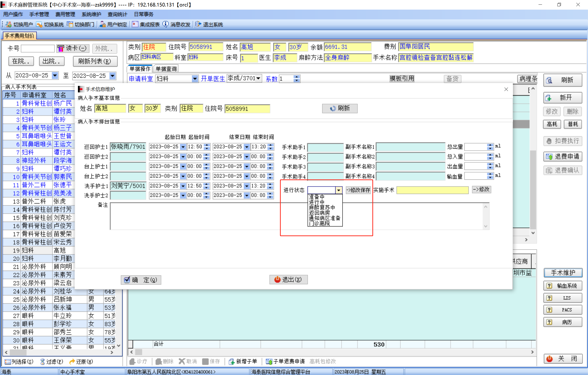Screen dimensions: 588x375
Task: Open the start date picker dropdown
Action: pyautogui.click(x=55, y=75)
